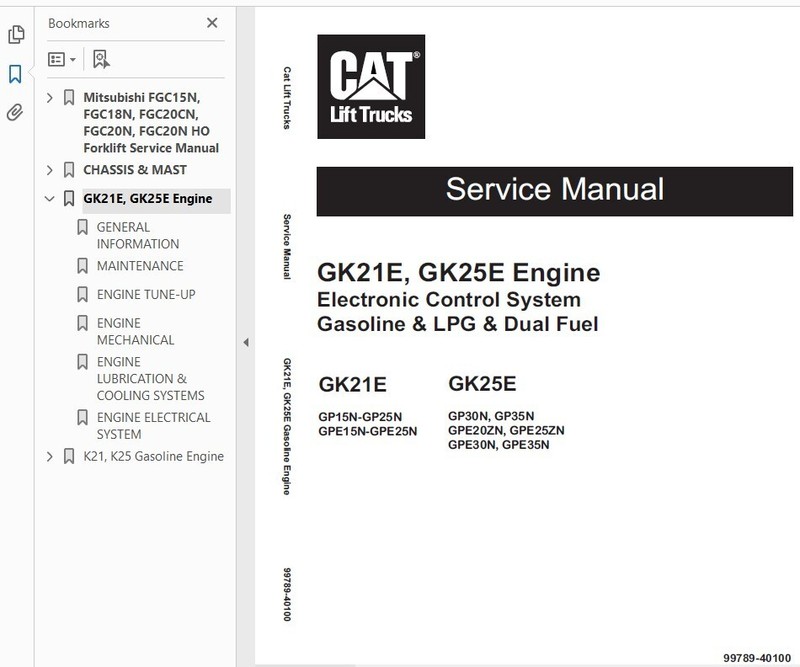800x667 pixels.
Task: Click 'Electronic Control System' text
Action: pos(449,300)
